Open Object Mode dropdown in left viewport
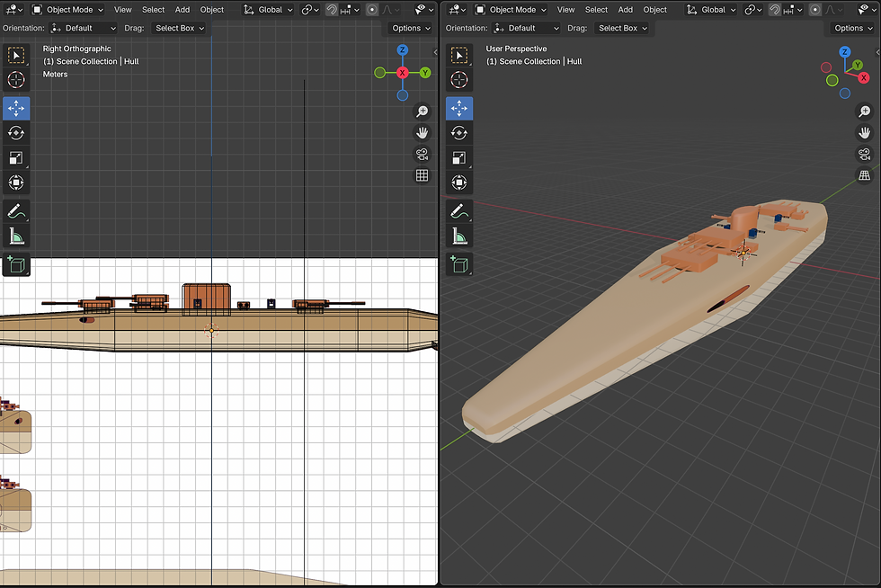Viewport: 881px width, 588px height. click(71, 10)
